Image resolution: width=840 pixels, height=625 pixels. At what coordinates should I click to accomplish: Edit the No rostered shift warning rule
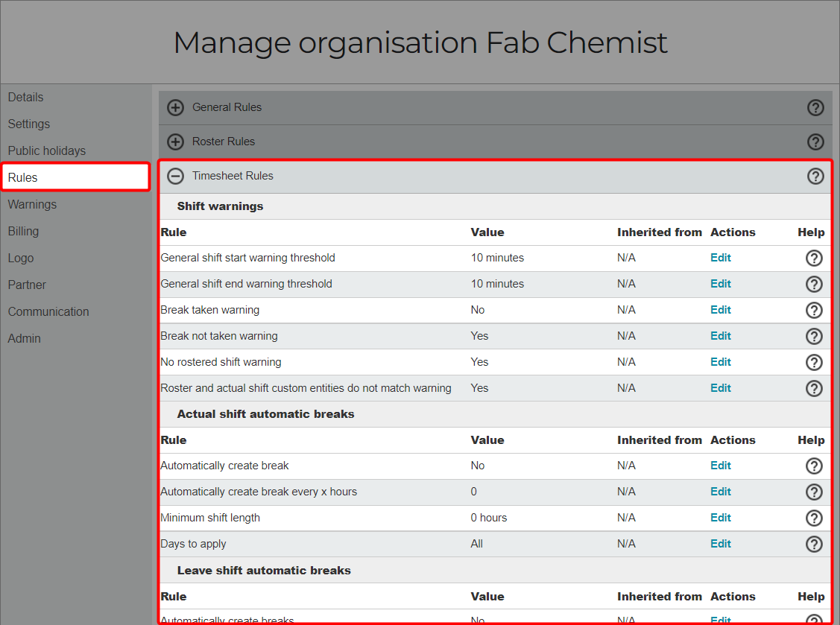[x=721, y=362]
